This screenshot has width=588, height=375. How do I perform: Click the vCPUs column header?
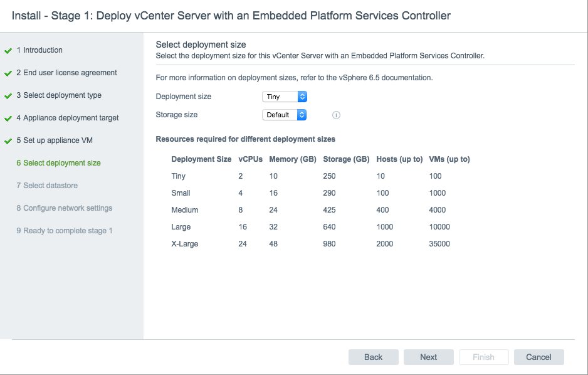click(x=251, y=159)
